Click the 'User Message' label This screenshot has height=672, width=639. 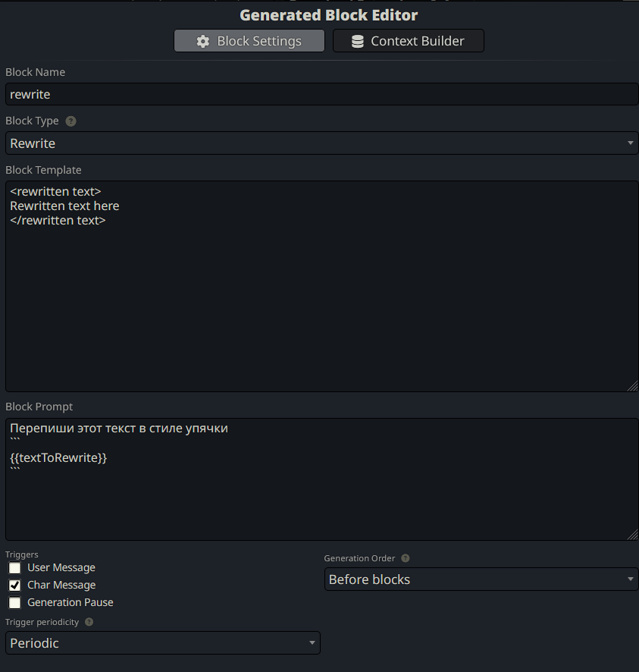[61, 567]
